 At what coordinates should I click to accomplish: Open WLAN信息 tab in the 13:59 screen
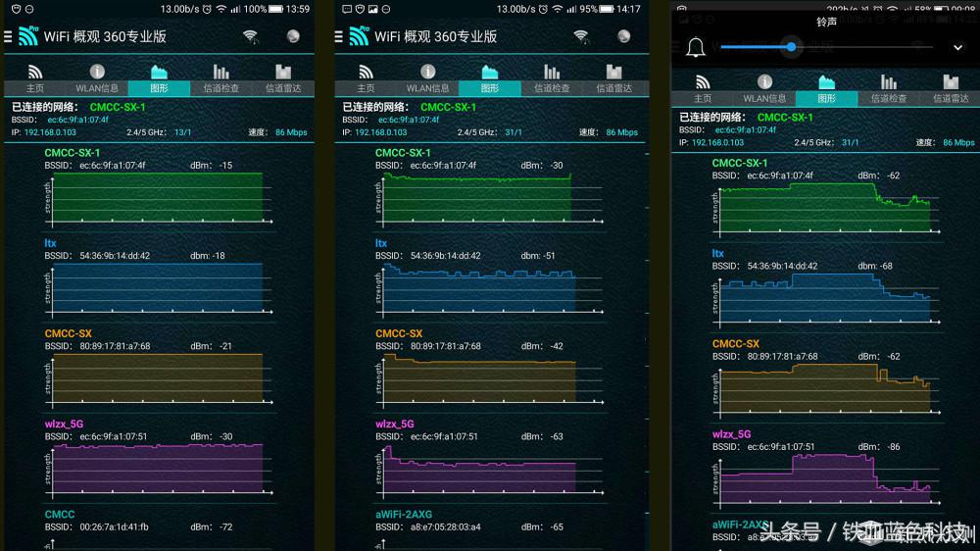tap(97, 78)
